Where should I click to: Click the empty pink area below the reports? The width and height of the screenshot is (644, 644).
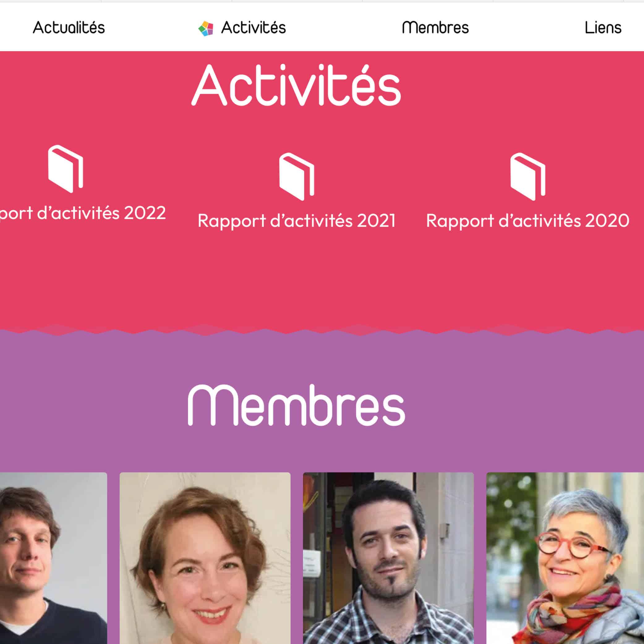pos(322,280)
